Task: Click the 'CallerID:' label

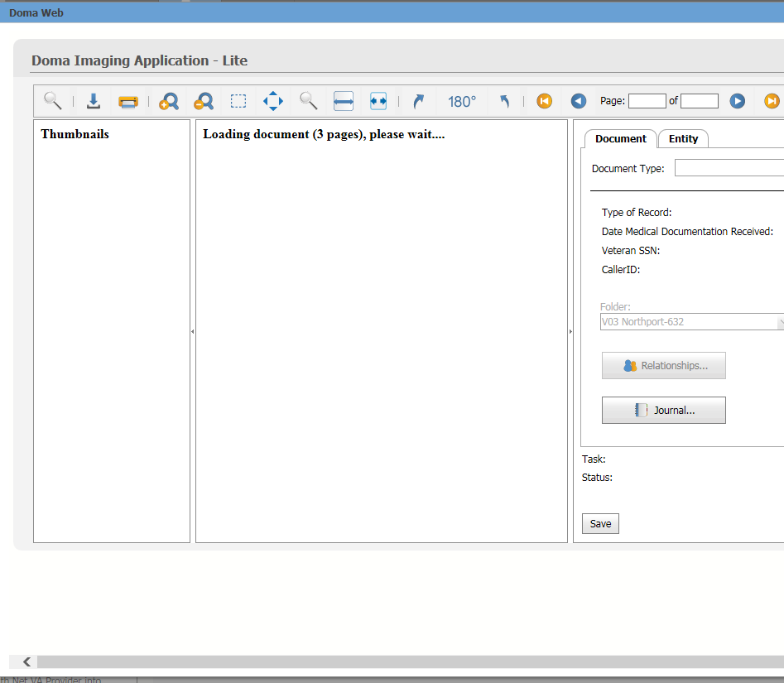Action: click(x=621, y=270)
